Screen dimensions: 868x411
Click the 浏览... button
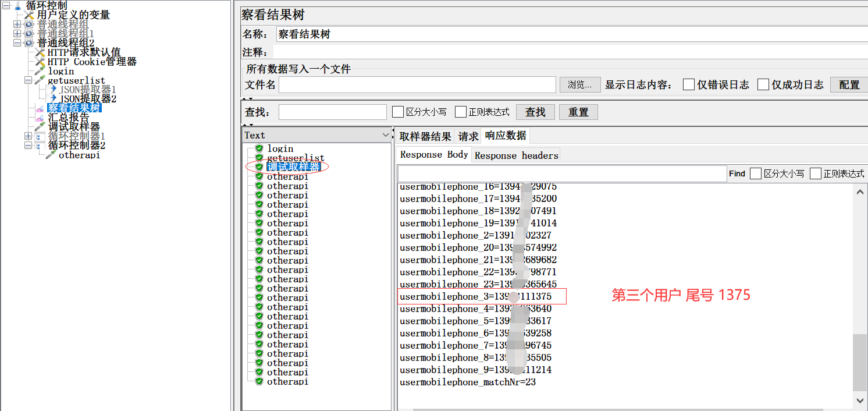579,85
